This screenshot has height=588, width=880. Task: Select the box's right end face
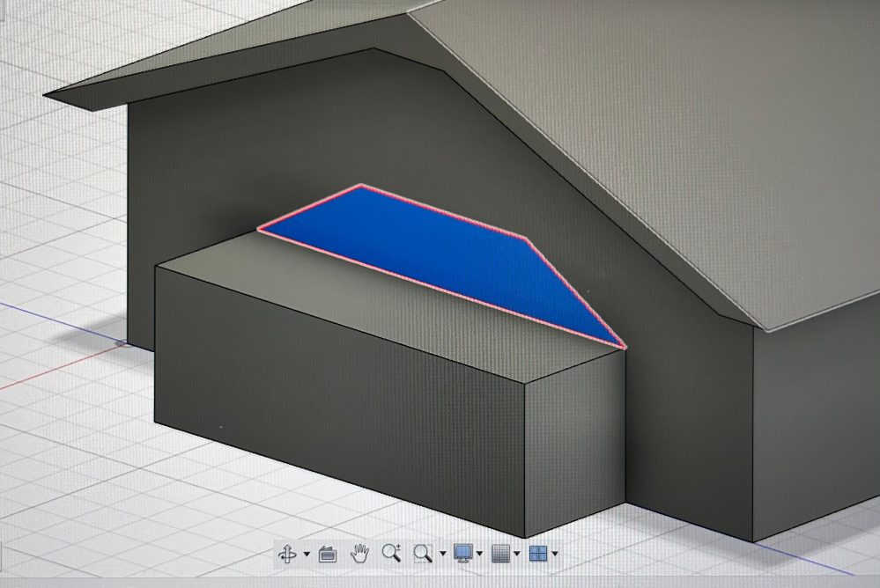(577, 431)
